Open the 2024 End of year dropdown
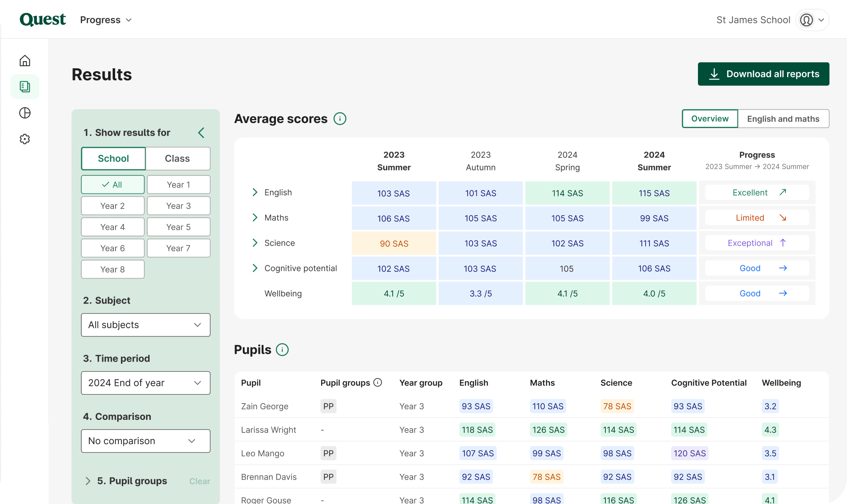847x504 pixels. tap(145, 383)
